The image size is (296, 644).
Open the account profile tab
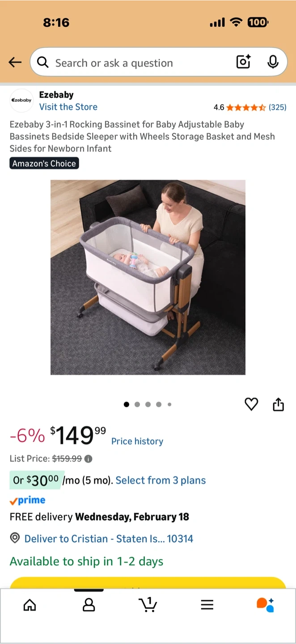[89, 605]
